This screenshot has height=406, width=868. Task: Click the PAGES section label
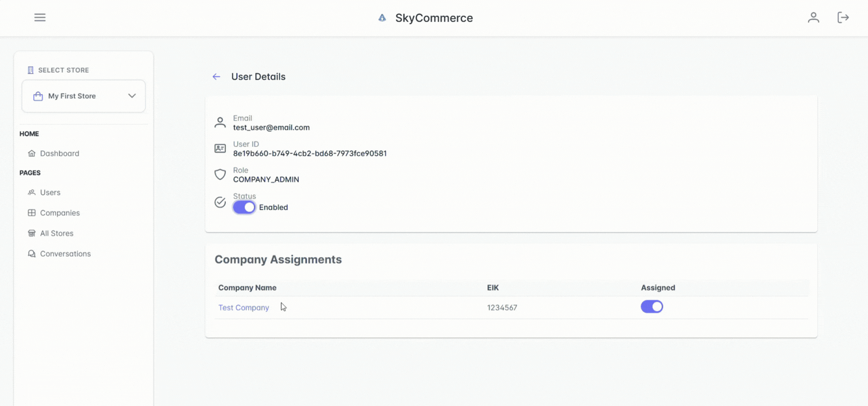(x=30, y=173)
